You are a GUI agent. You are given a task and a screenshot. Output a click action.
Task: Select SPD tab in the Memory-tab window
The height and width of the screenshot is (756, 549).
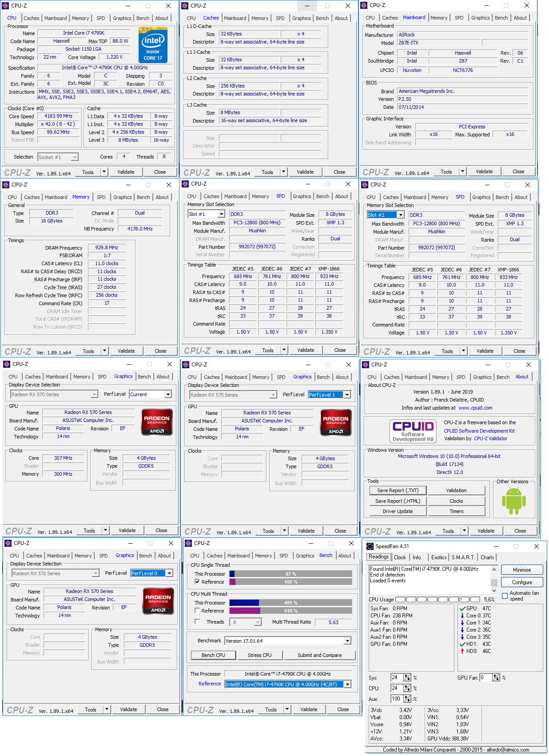[101, 197]
